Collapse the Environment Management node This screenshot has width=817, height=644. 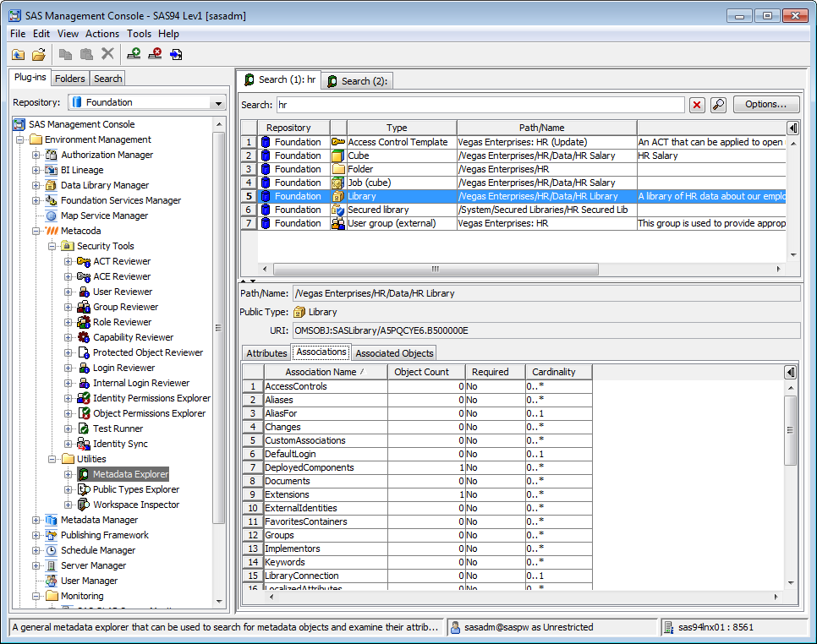tap(19, 139)
